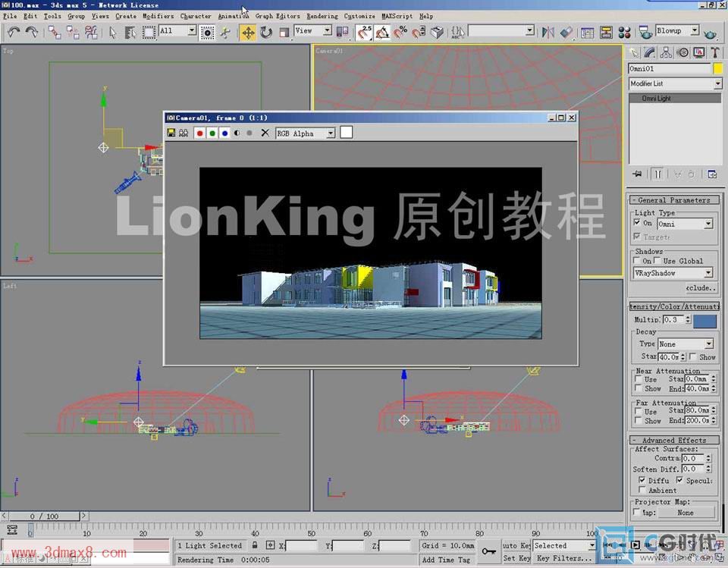
Task: Open the Customize menu
Action: tap(359, 16)
